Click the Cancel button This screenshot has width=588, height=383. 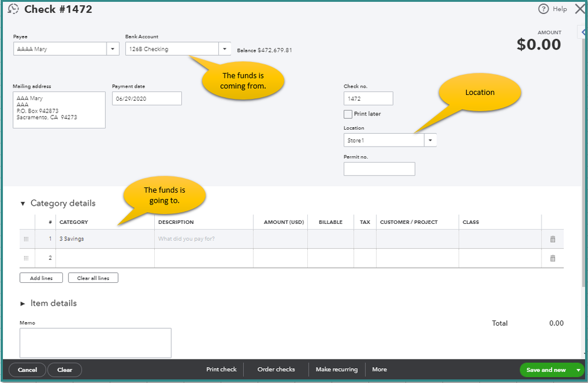28,370
